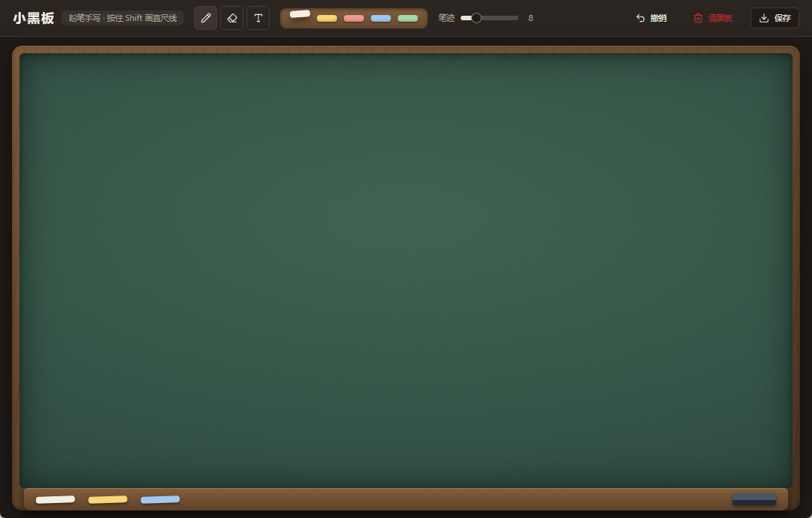This screenshot has height=518, width=812.
Task: Pick the white chalk color
Action: pos(300,14)
